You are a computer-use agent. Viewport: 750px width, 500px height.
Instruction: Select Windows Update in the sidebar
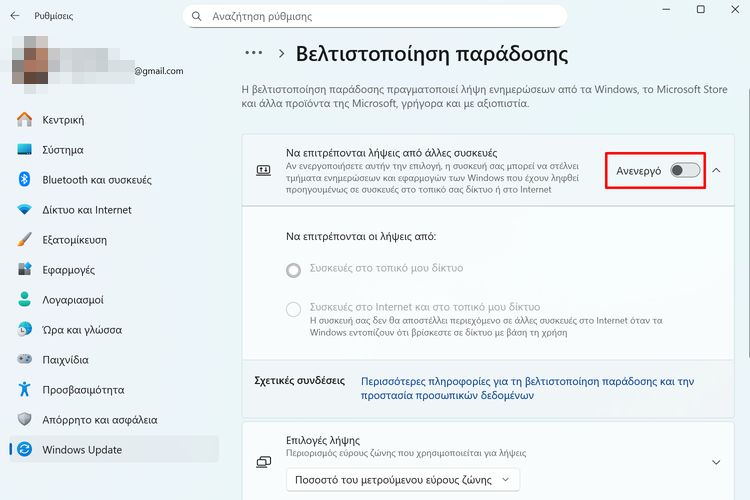[x=81, y=450]
